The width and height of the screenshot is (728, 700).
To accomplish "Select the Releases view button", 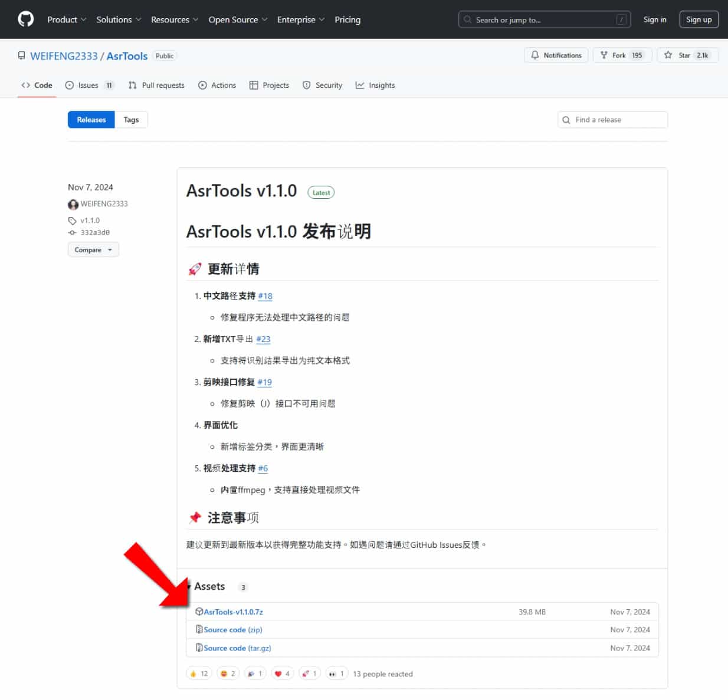I will (x=91, y=120).
